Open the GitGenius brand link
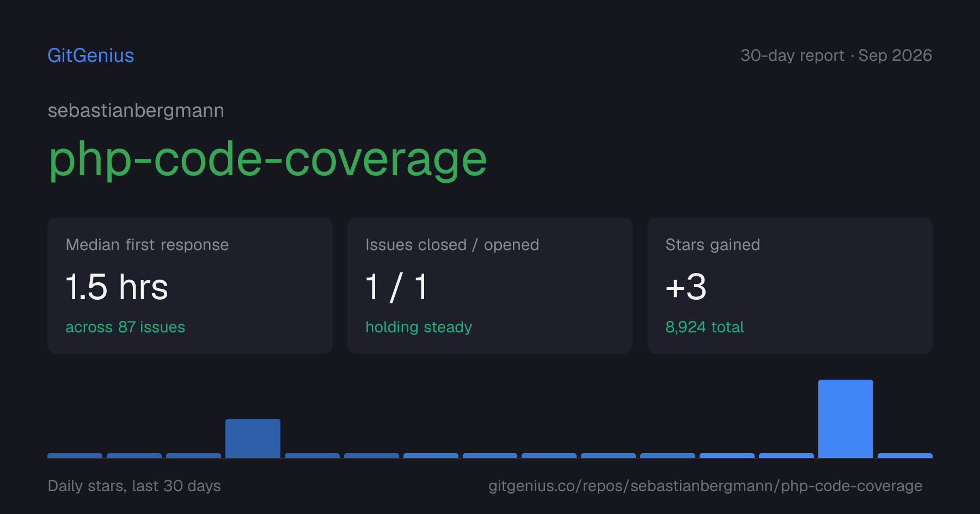 (91, 55)
